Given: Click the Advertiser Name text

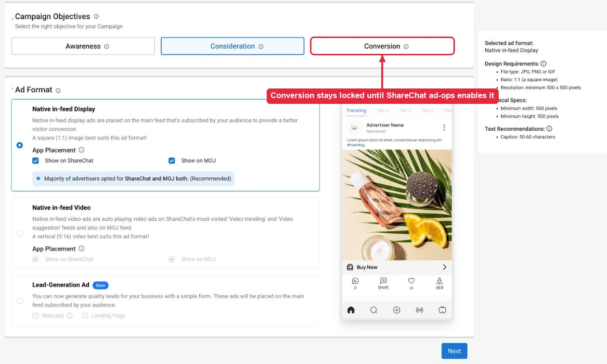Looking at the screenshot, I should pos(385,125).
